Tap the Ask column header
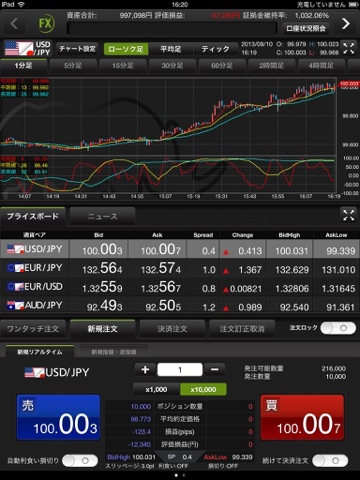Viewport: 360px width, 480px height. coord(157,235)
